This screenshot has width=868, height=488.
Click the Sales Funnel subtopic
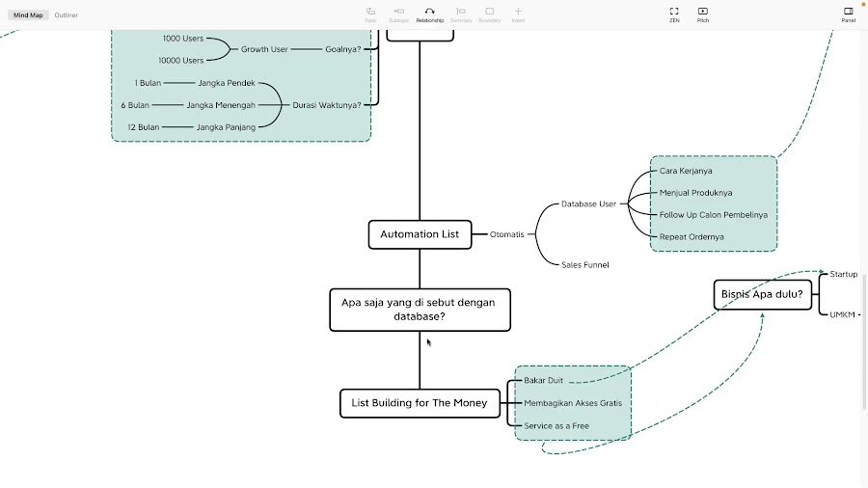(x=584, y=265)
